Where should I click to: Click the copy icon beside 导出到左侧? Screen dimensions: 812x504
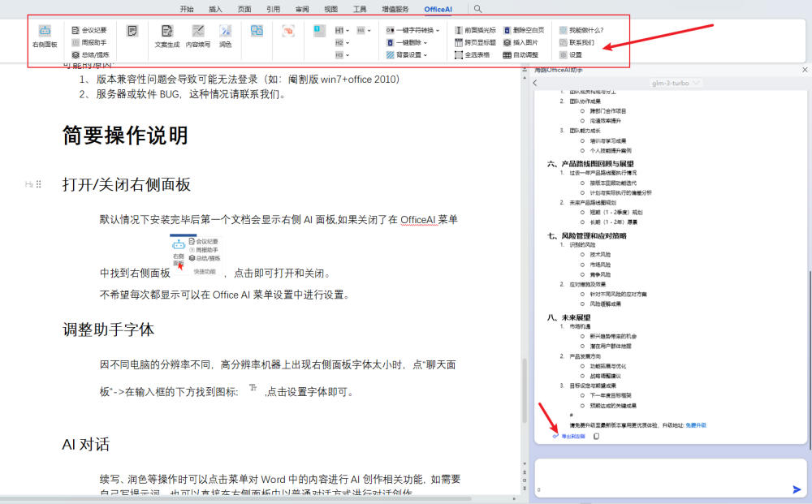pos(596,436)
